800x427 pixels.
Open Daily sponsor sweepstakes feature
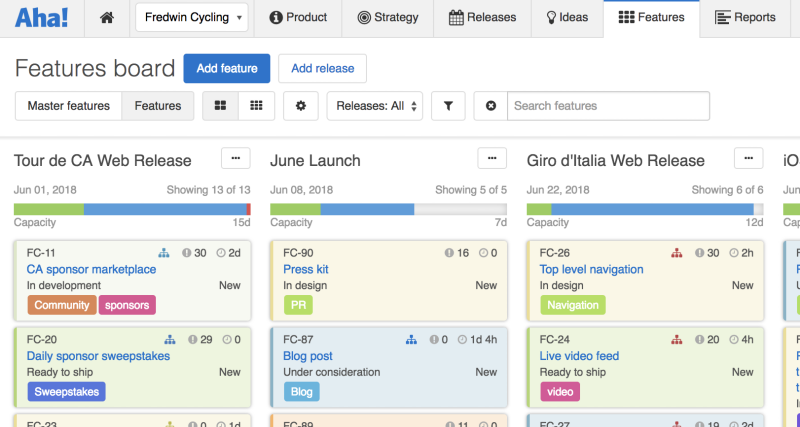tap(98, 356)
